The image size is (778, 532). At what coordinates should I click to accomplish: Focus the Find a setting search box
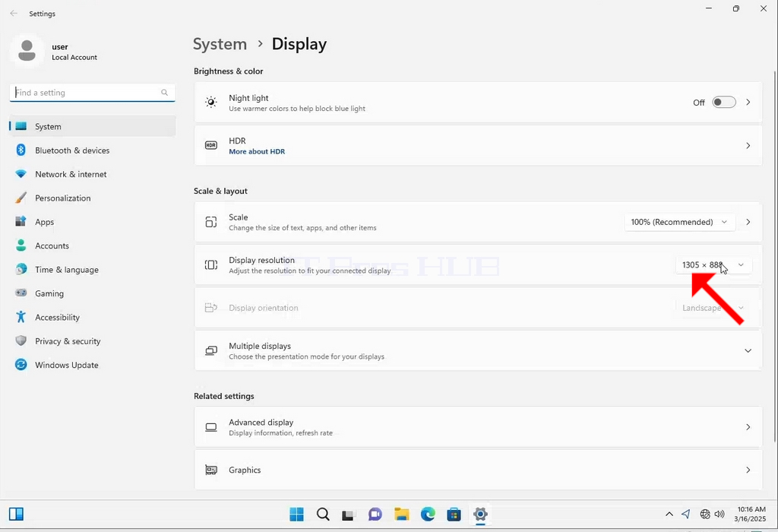click(x=92, y=93)
